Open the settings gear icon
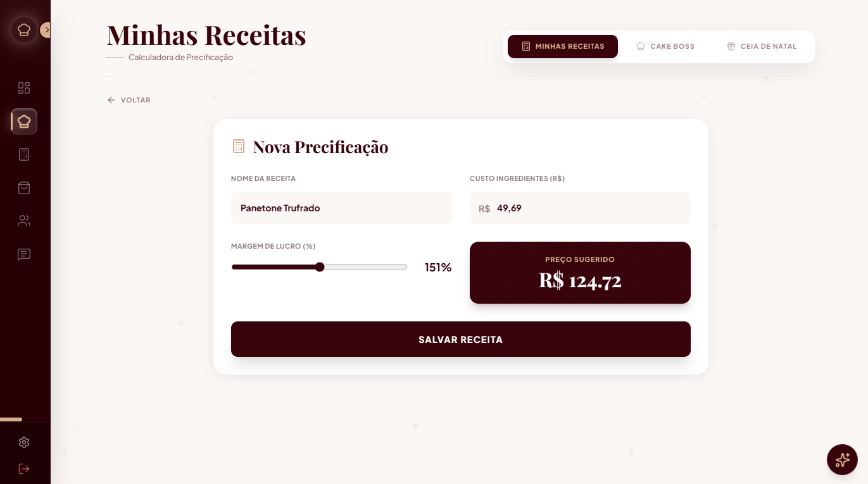868x484 pixels. point(24,442)
